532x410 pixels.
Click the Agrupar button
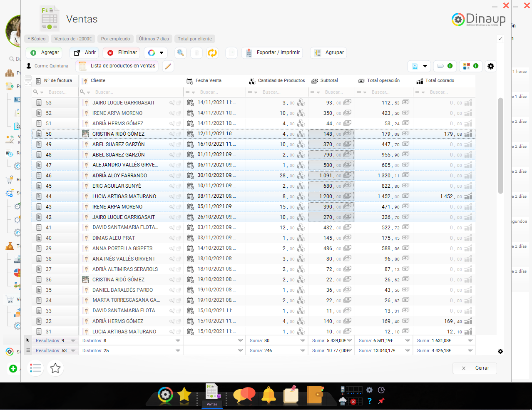point(329,53)
